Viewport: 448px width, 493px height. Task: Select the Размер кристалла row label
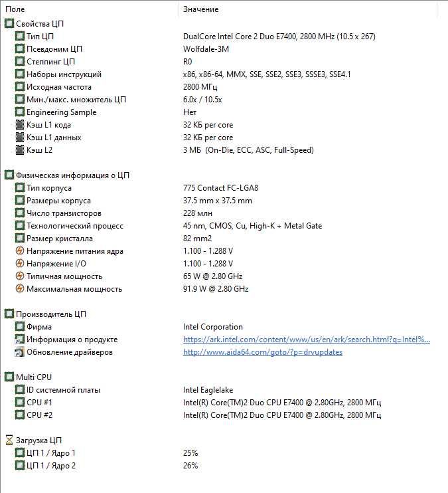click(x=59, y=239)
